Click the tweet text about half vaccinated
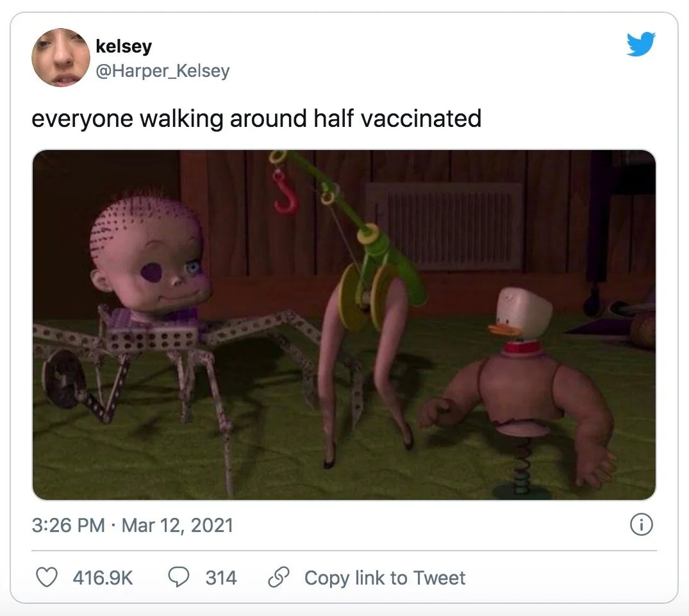Image resolution: width=689 pixels, height=616 pixels. click(256, 119)
